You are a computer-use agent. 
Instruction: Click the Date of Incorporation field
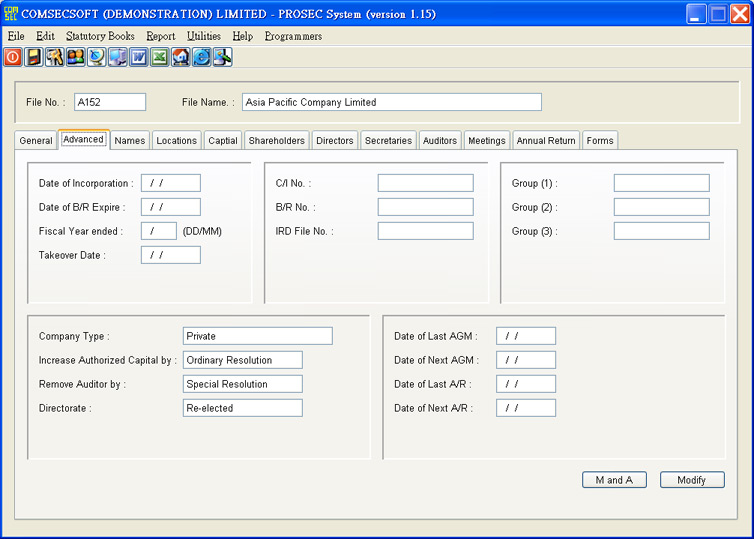pyautogui.click(x=170, y=183)
